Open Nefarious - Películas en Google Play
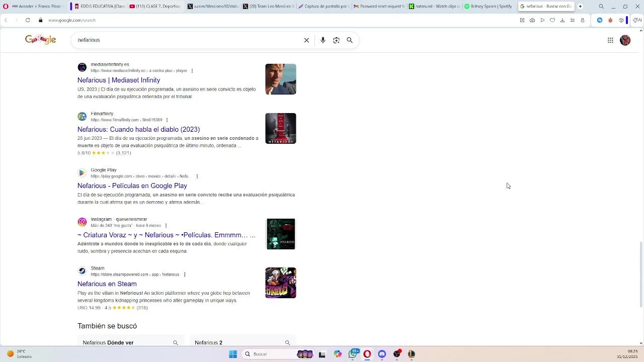 [132, 186]
